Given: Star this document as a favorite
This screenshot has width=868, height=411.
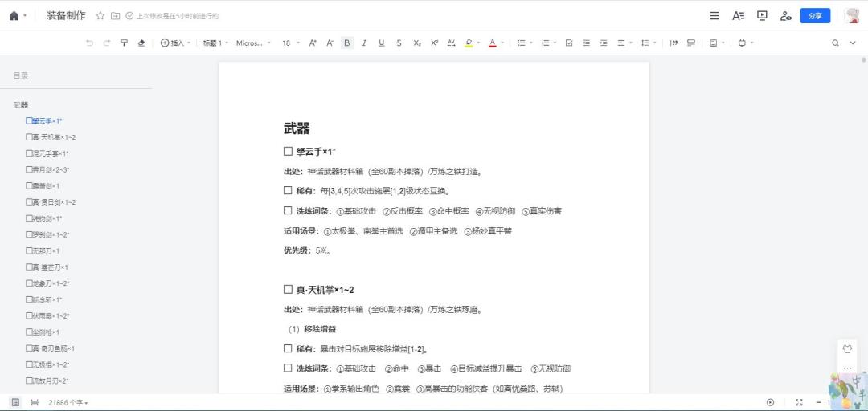Looking at the screenshot, I should [100, 16].
